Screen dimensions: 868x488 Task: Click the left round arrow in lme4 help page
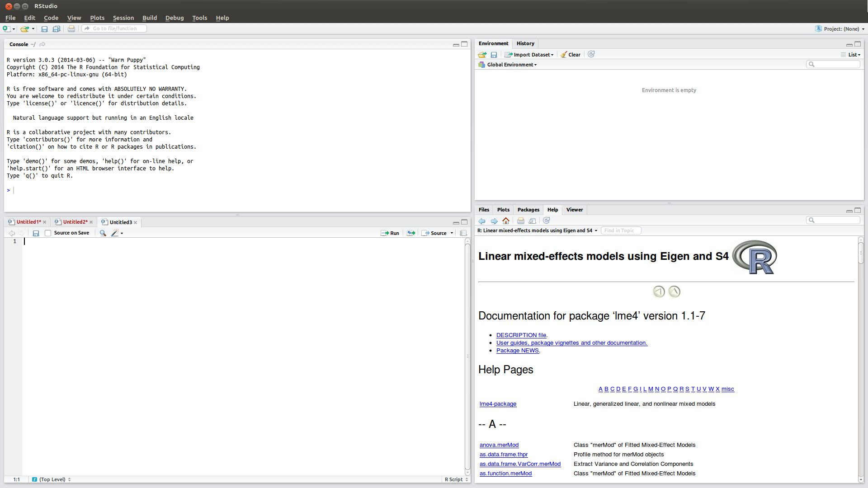coord(659,291)
